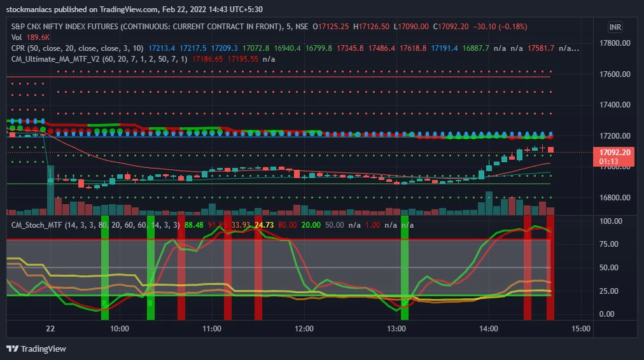This screenshot has width=644, height=360.
Task: Click the stochastic value 88.48
Action: click(x=194, y=225)
